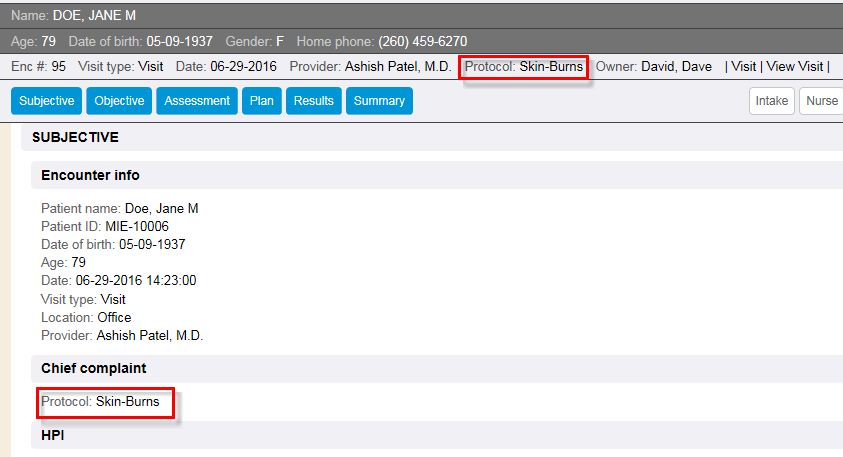The height and width of the screenshot is (457, 843).
Task: Open the Subjective tab
Action: [47, 101]
